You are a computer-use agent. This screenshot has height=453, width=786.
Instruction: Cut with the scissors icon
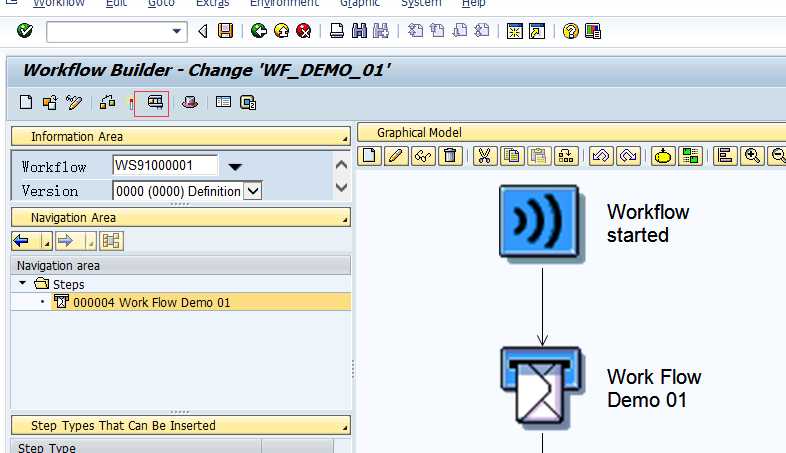[x=484, y=156]
